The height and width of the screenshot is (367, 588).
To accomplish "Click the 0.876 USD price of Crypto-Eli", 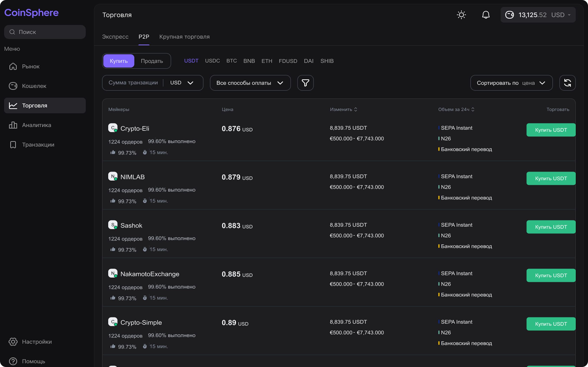I will pyautogui.click(x=237, y=129).
